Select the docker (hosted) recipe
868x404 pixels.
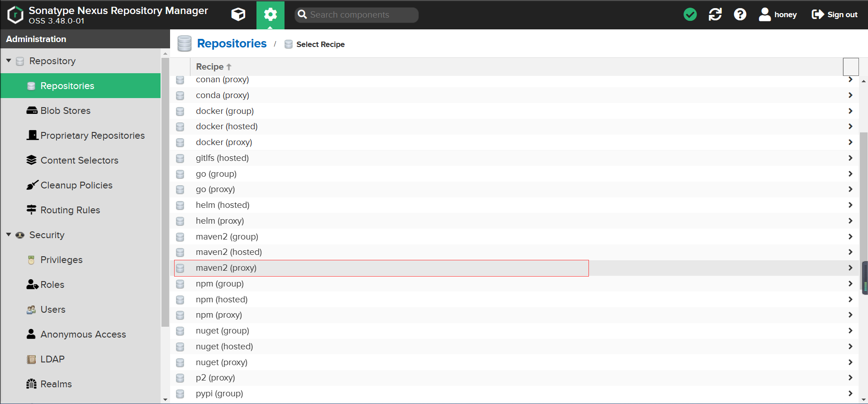(514, 127)
